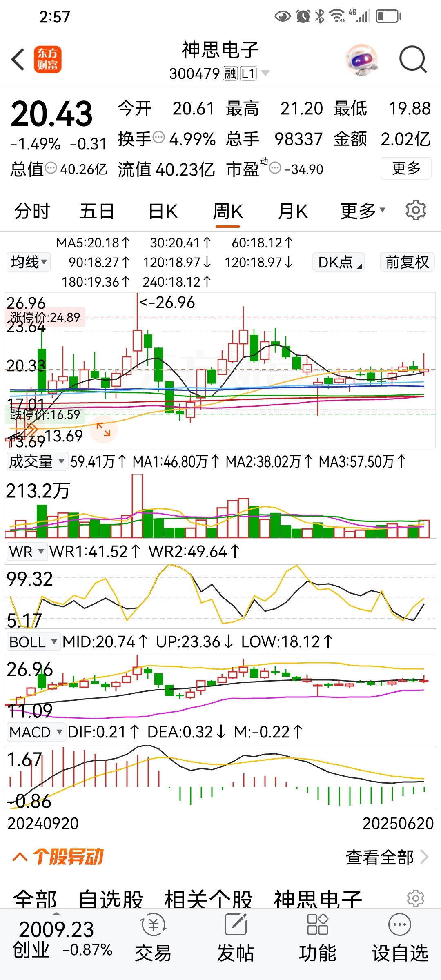441x980 pixels.
Task: Open the 更多 chart period dropdown
Action: coord(363,211)
